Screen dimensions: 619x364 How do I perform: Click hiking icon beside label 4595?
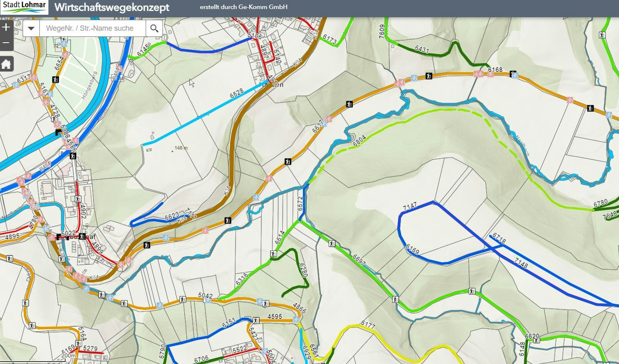256,320
